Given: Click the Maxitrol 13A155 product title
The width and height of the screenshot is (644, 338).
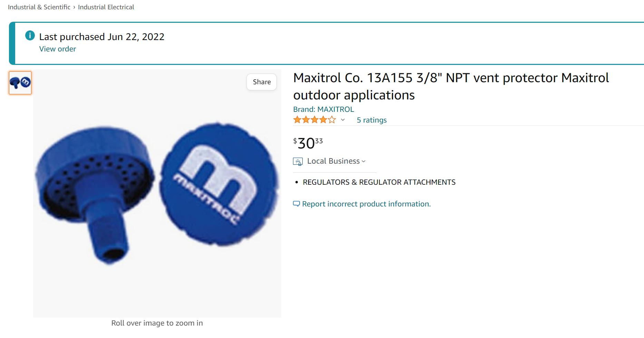Looking at the screenshot, I should (451, 86).
